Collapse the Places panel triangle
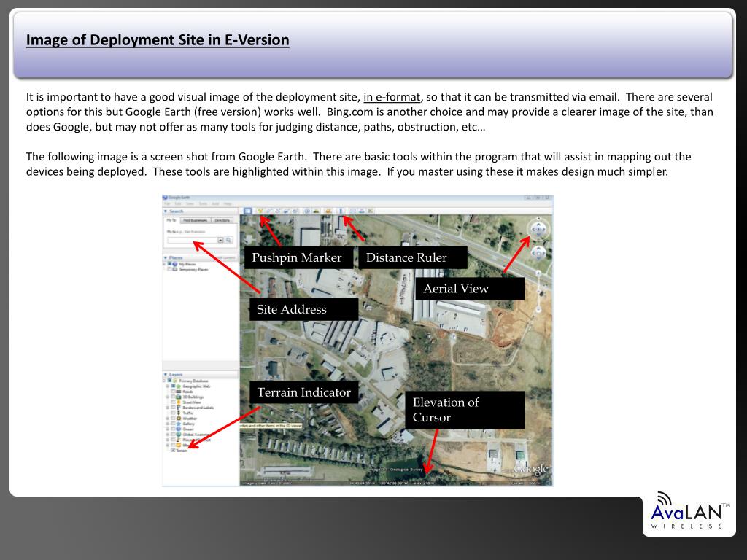This screenshot has height=560, width=747. point(166,257)
